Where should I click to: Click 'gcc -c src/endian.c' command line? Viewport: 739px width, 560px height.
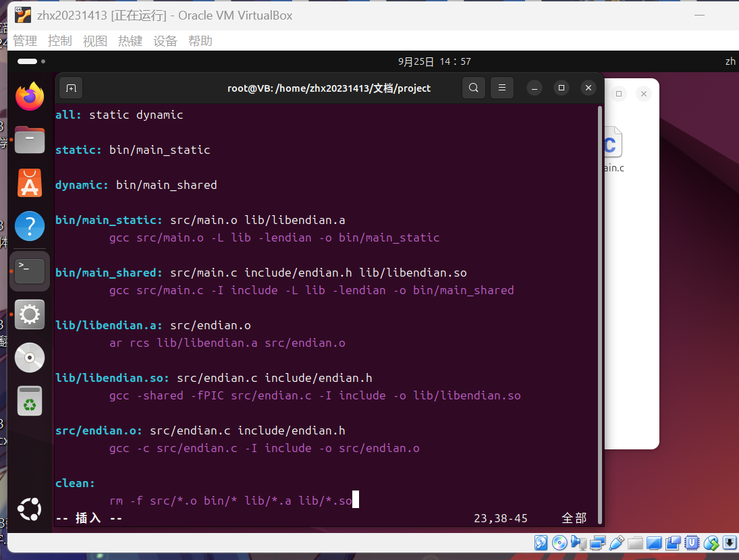265,449
